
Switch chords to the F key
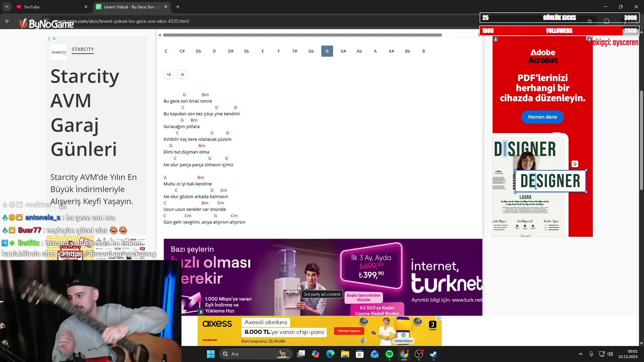(x=279, y=51)
